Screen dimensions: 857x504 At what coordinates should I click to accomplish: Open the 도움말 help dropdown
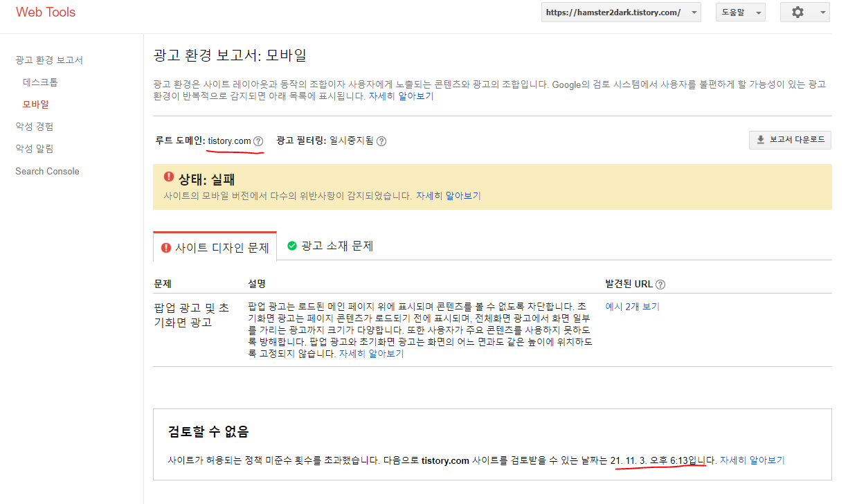(740, 12)
